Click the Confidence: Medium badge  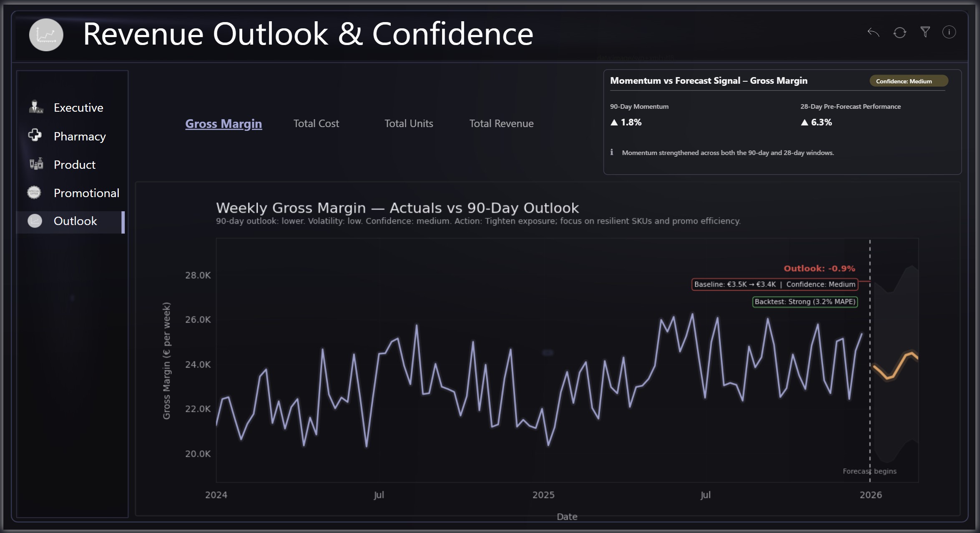pyautogui.click(x=908, y=81)
